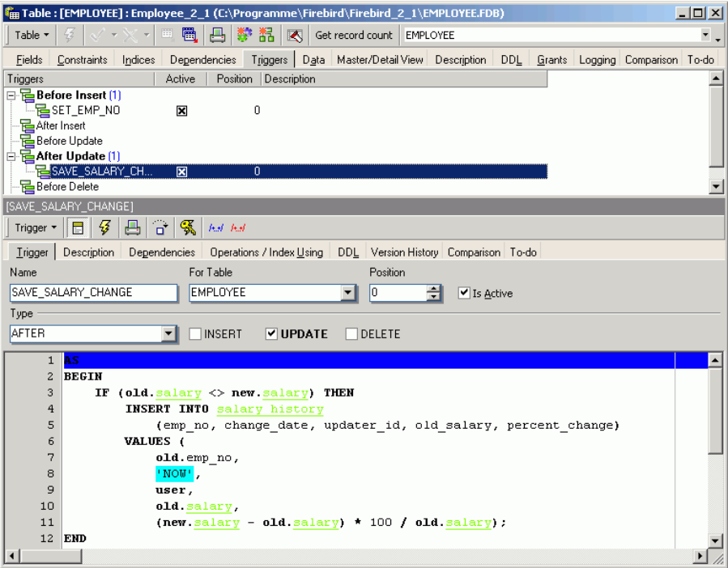Open the Version History tab
728x568 pixels.
point(404,252)
